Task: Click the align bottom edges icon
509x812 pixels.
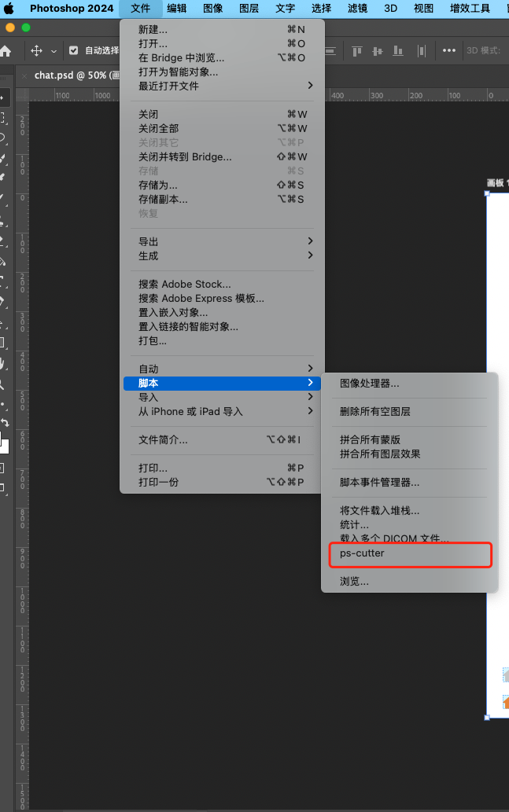Action: (398, 51)
